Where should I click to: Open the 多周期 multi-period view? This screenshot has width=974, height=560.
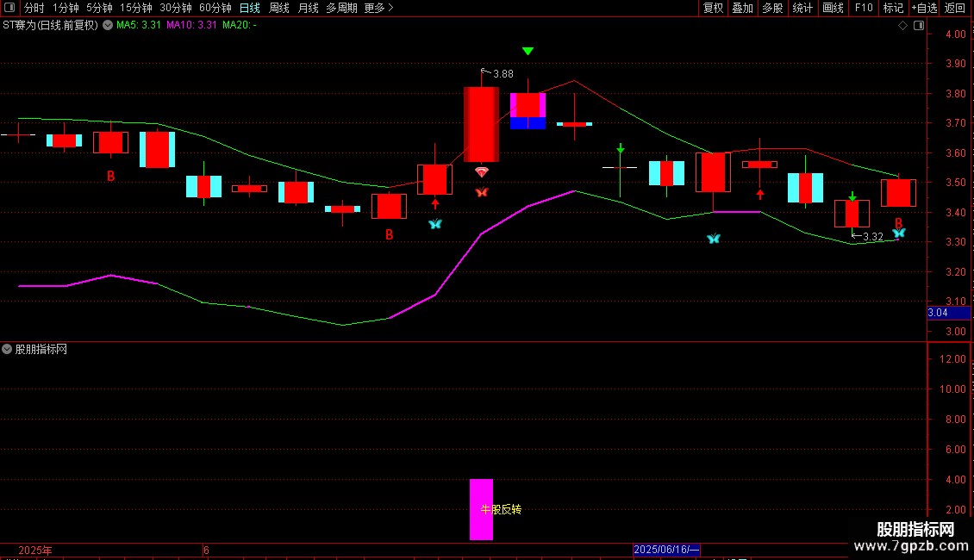click(341, 8)
